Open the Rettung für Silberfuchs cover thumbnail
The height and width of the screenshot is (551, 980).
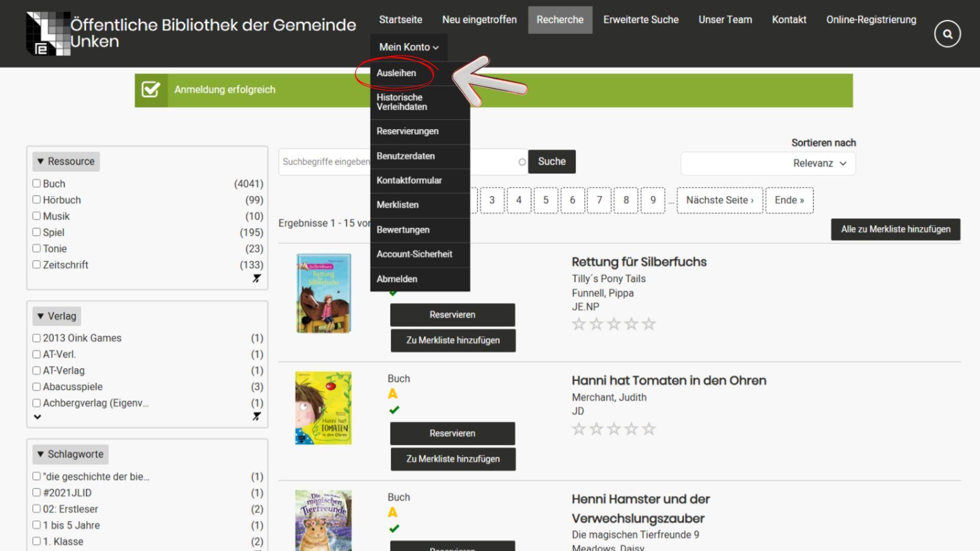324,293
